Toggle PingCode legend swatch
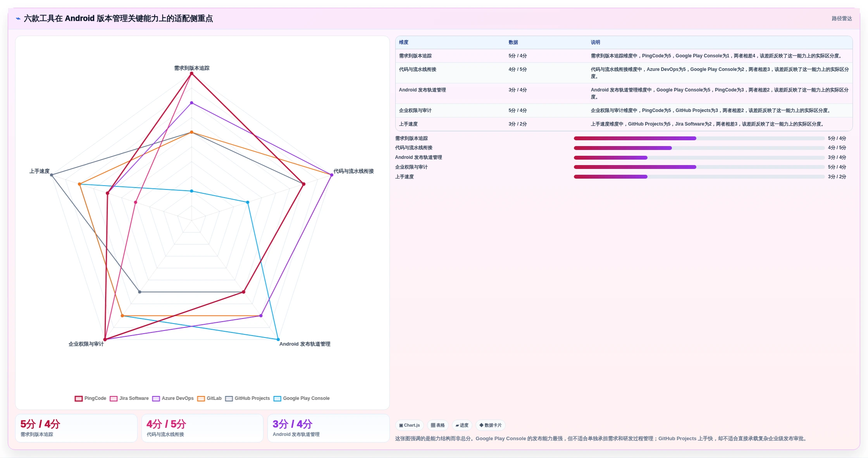Viewport: 868px width, 458px height. click(x=79, y=398)
